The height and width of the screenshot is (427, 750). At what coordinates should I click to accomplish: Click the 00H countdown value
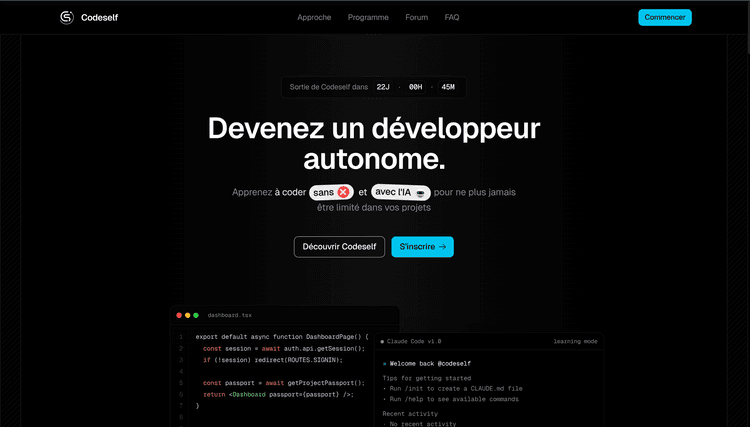click(x=416, y=87)
